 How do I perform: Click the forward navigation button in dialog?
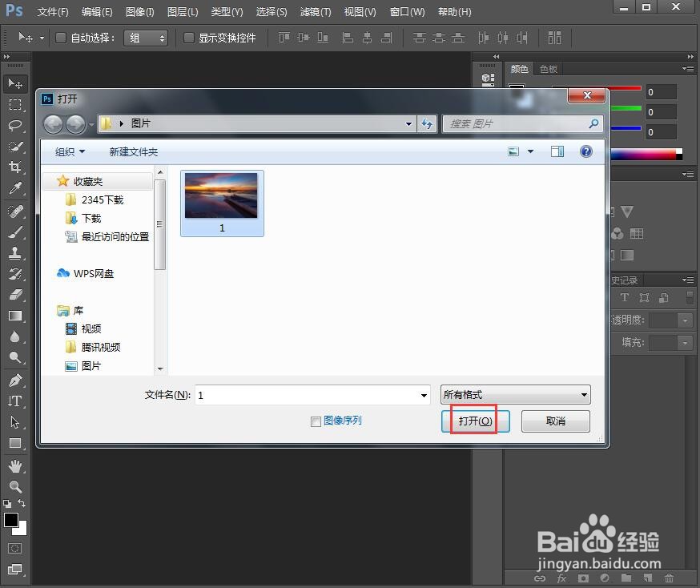click(x=75, y=123)
